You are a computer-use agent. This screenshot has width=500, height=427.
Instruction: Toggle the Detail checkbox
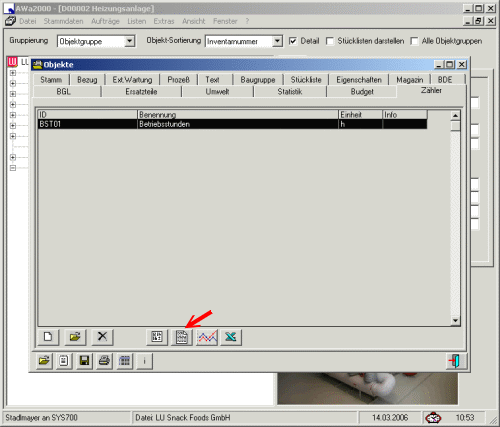click(x=292, y=41)
